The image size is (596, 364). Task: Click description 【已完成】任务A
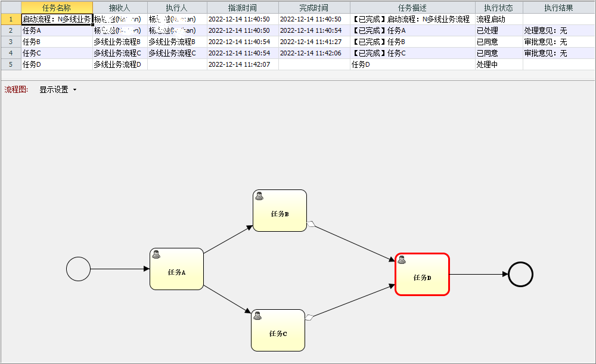[412, 30]
